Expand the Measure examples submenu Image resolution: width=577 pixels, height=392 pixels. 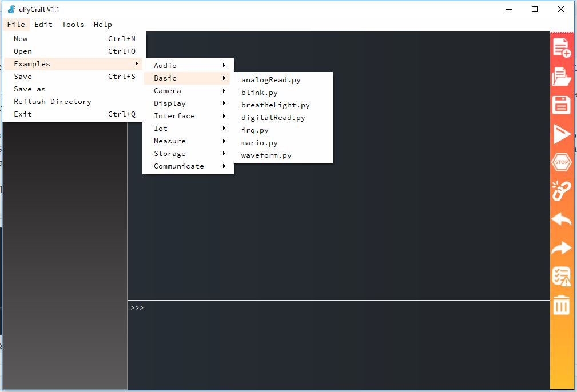click(188, 141)
